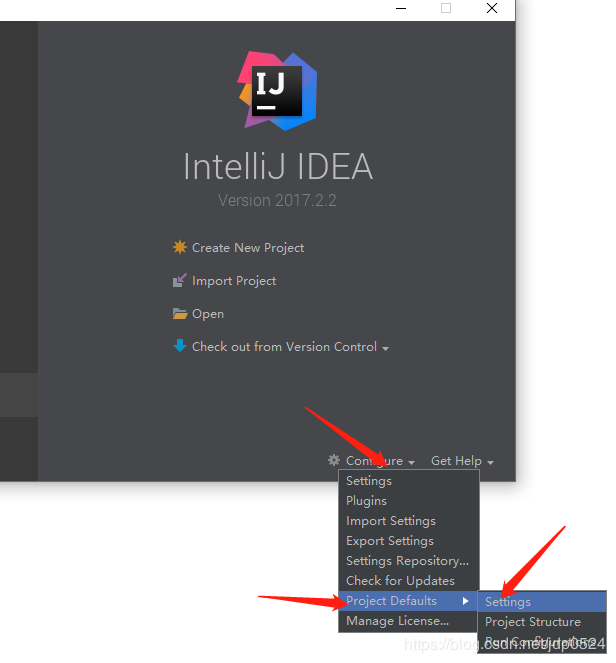This screenshot has height=663, width=616.
Task: Open Settings Repository... entry
Action: click(x=409, y=561)
